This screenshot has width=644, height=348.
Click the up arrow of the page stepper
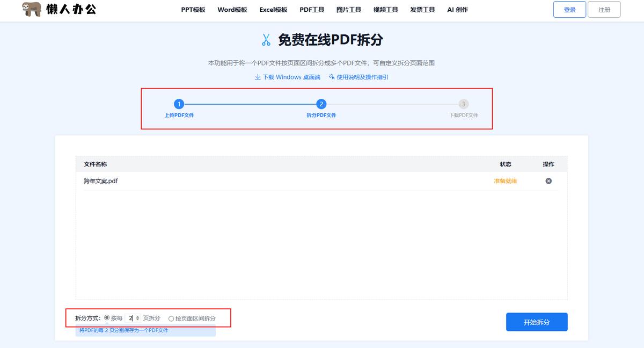click(137, 315)
